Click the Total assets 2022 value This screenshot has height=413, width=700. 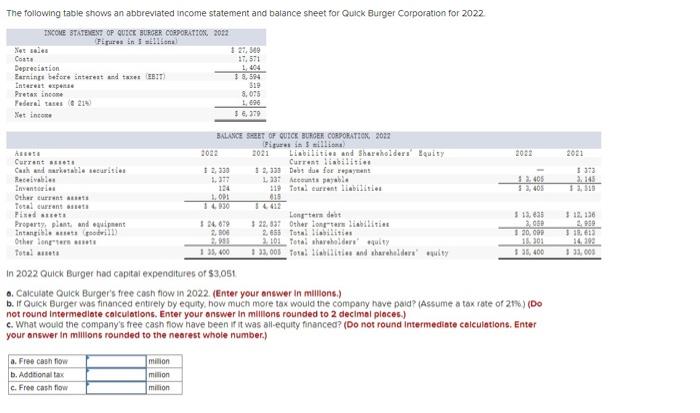pyautogui.click(x=217, y=253)
